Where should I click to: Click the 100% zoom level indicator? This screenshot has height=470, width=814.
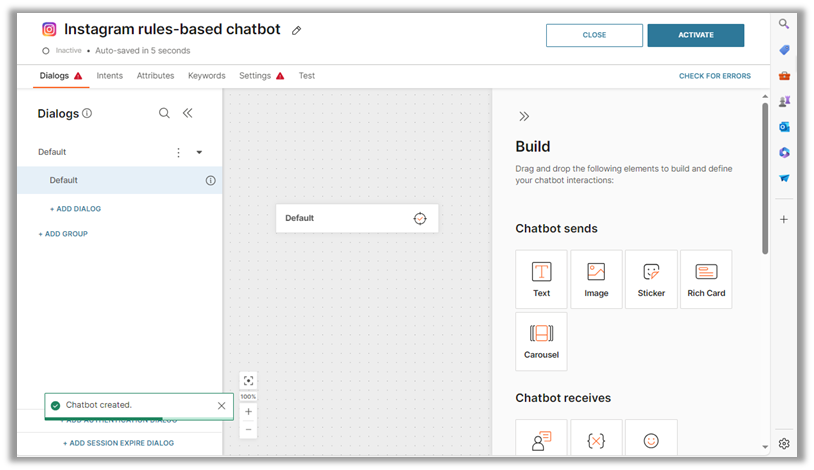pyautogui.click(x=248, y=396)
